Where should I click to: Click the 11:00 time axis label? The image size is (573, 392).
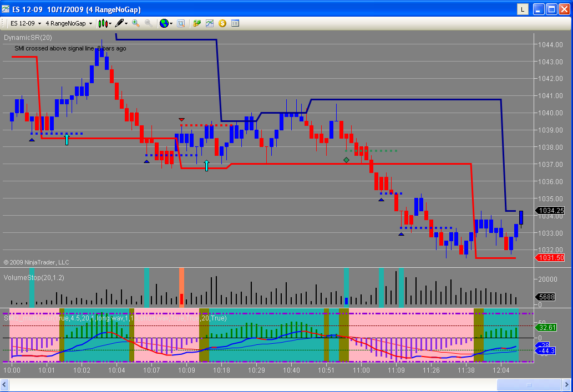pyautogui.click(x=361, y=370)
